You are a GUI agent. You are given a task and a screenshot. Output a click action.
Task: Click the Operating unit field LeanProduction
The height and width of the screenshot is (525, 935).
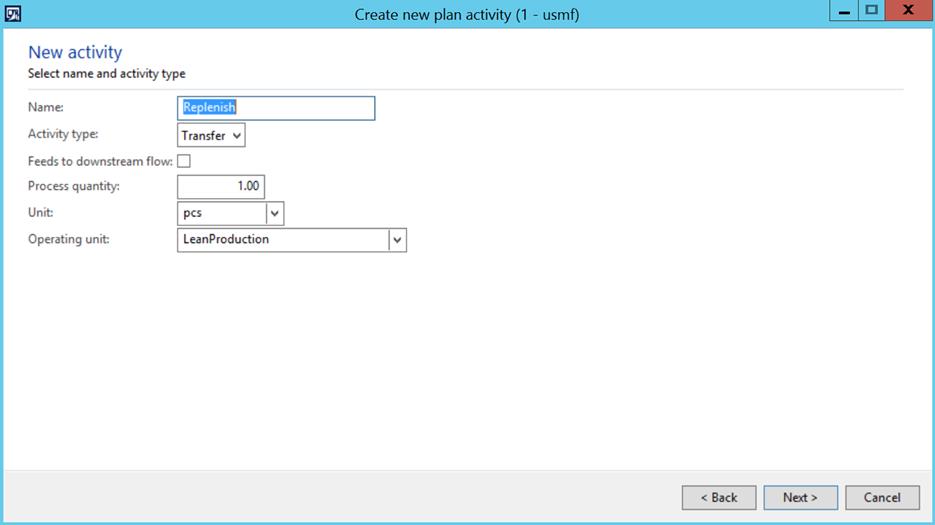tap(283, 240)
